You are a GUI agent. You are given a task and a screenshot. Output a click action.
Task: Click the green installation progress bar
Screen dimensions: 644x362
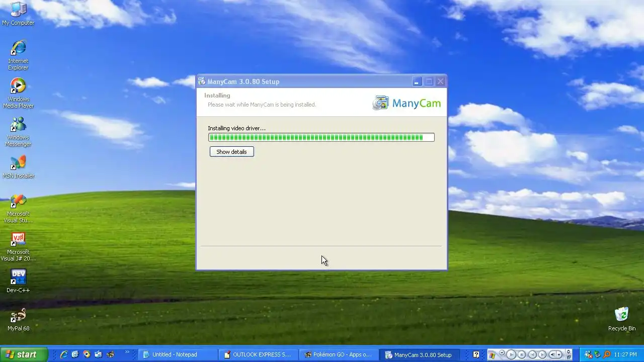coord(321,137)
